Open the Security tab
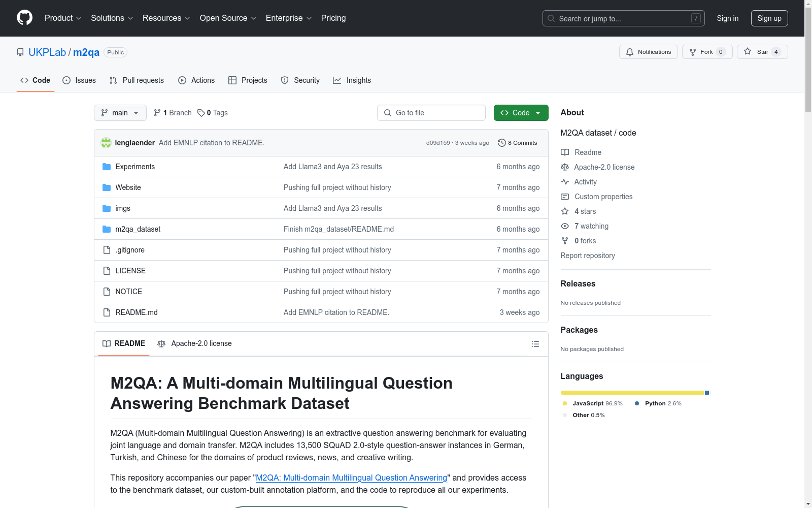The image size is (812, 508). point(300,80)
